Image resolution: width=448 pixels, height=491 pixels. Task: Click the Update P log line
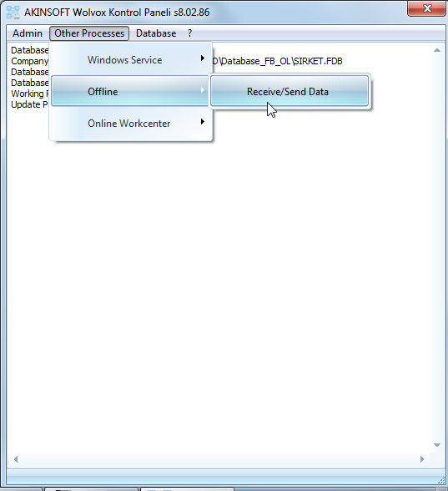(x=30, y=104)
